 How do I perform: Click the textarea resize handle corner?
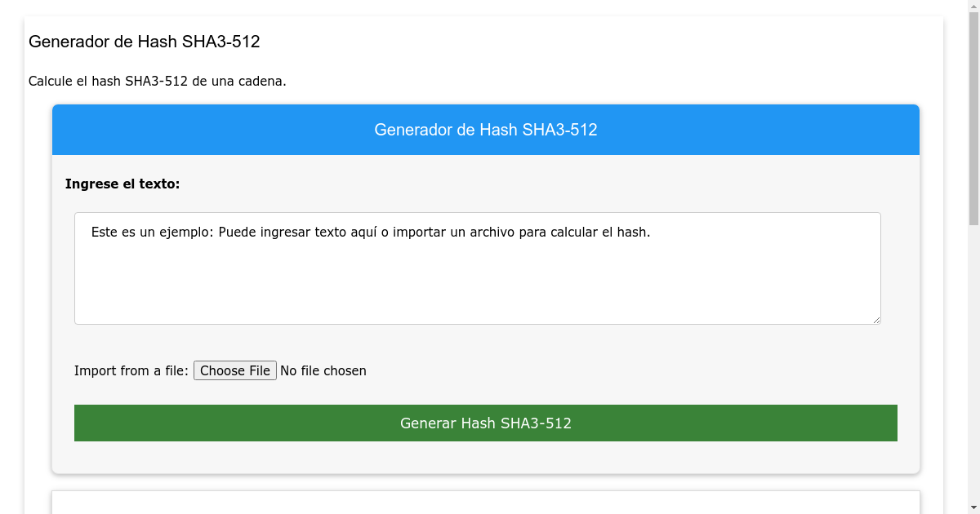[x=877, y=320]
